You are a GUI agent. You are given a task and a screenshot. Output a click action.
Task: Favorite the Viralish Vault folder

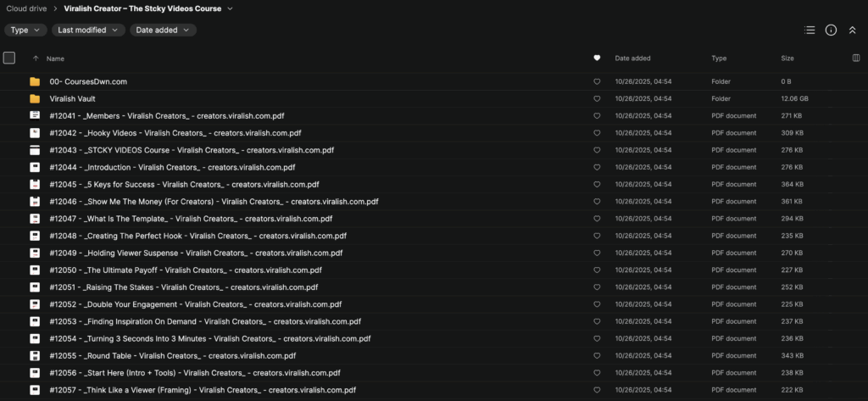(597, 98)
